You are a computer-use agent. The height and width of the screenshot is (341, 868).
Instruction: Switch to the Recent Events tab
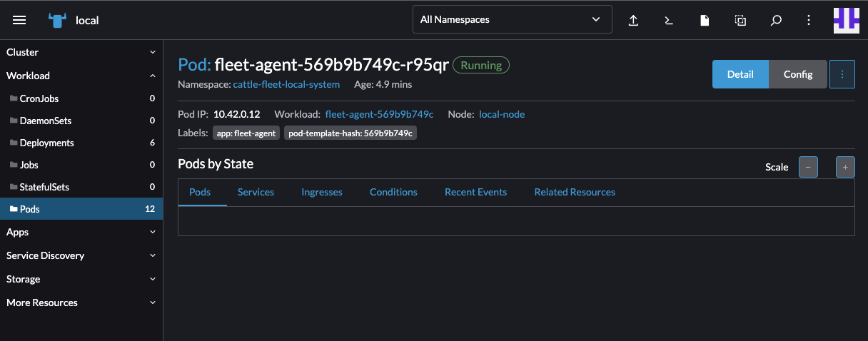[475, 192]
